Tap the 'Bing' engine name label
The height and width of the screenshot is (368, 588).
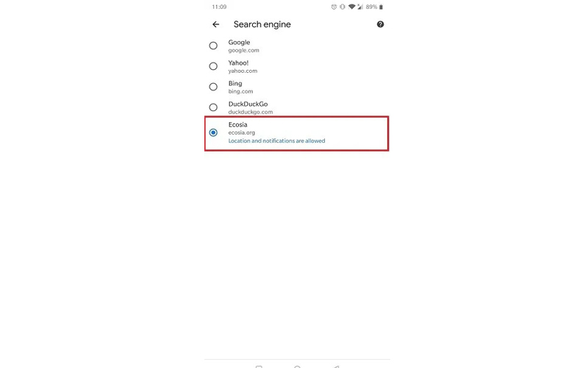pyautogui.click(x=235, y=83)
